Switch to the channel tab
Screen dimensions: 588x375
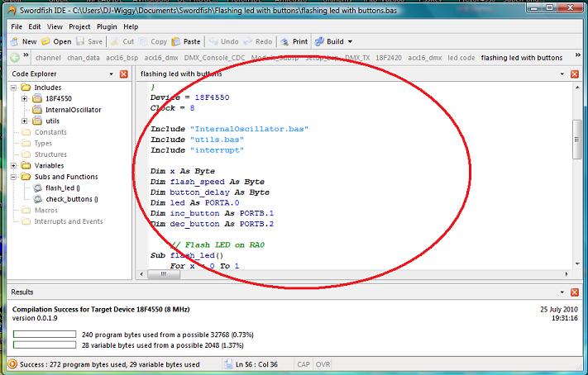pos(48,58)
